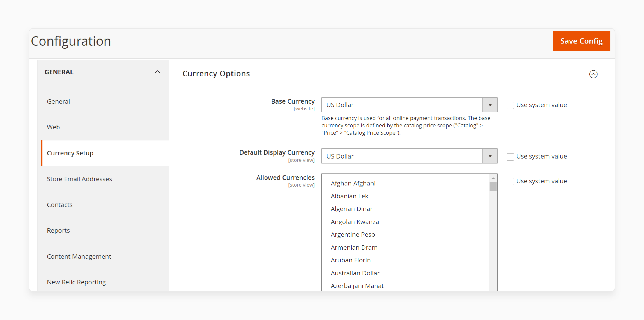
Task: Click the currency list scroll-up arrow
Action: click(493, 178)
